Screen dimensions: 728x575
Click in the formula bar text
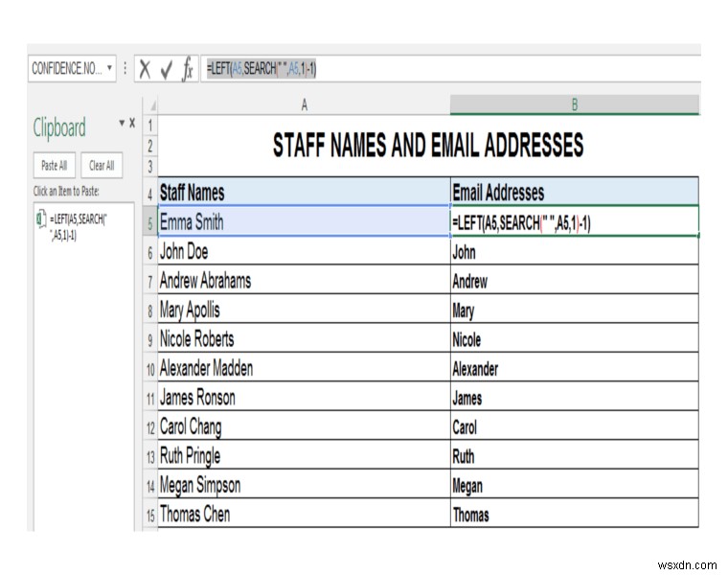(262, 69)
